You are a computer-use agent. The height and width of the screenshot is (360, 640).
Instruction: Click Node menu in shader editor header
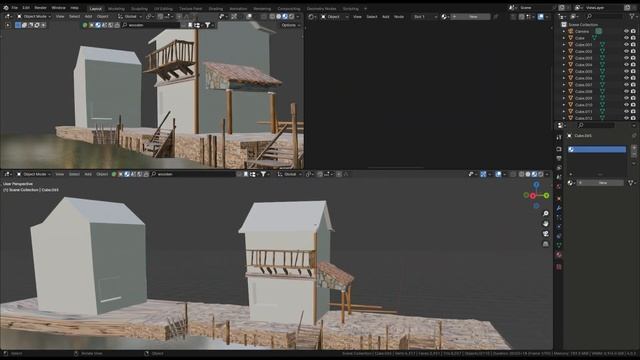pos(399,17)
